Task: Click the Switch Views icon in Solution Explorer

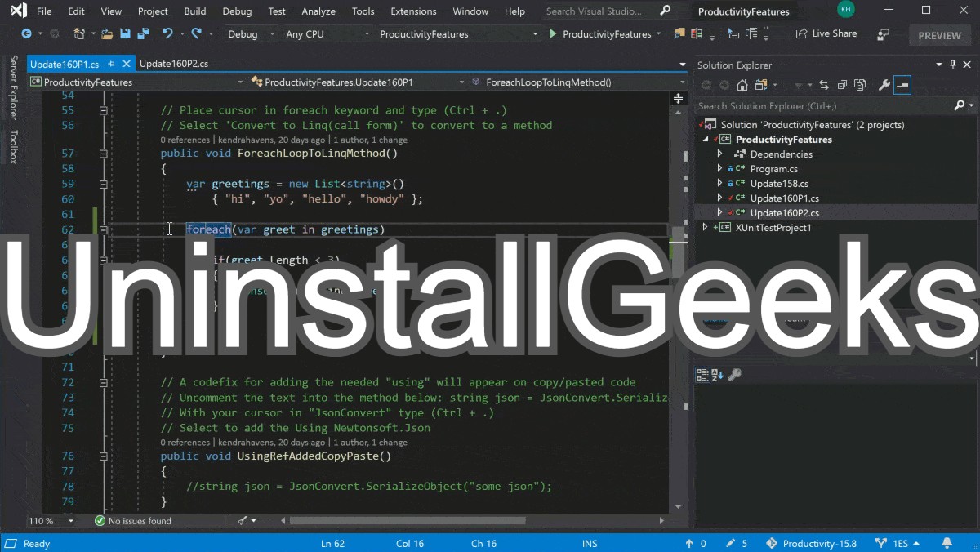Action: pyautogui.click(x=761, y=85)
